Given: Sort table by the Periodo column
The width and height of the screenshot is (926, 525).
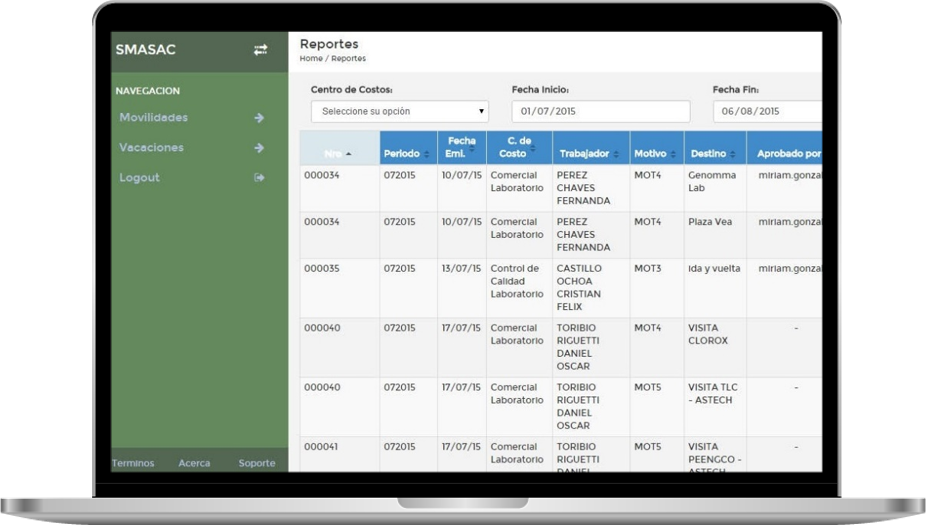Looking at the screenshot, I should (406, 154).
